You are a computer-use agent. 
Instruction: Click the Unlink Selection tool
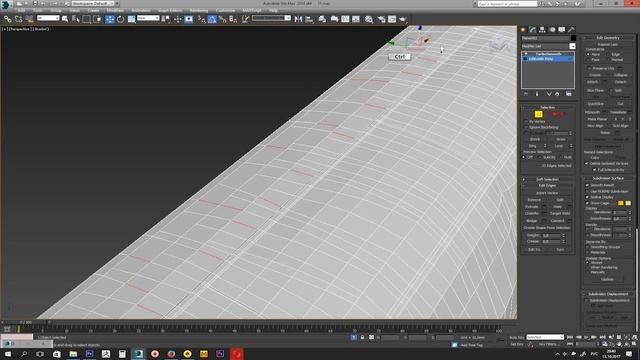click(18, 19)
